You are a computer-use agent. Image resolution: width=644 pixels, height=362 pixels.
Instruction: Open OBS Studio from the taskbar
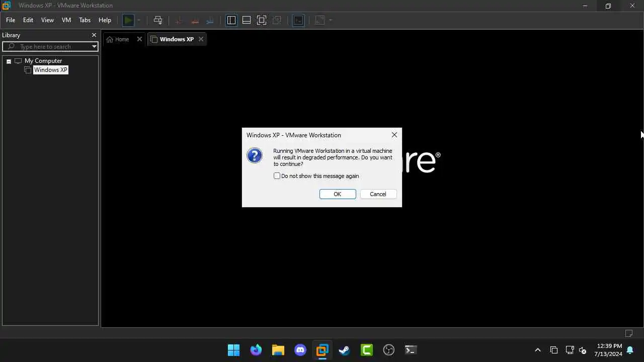[x=389, y=350]
